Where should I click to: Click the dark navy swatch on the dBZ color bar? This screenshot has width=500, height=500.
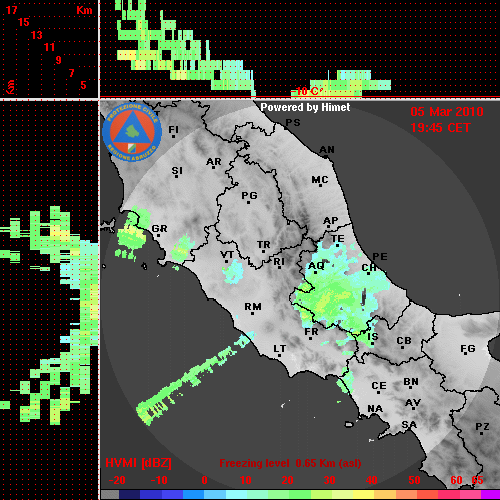point(129,494)
